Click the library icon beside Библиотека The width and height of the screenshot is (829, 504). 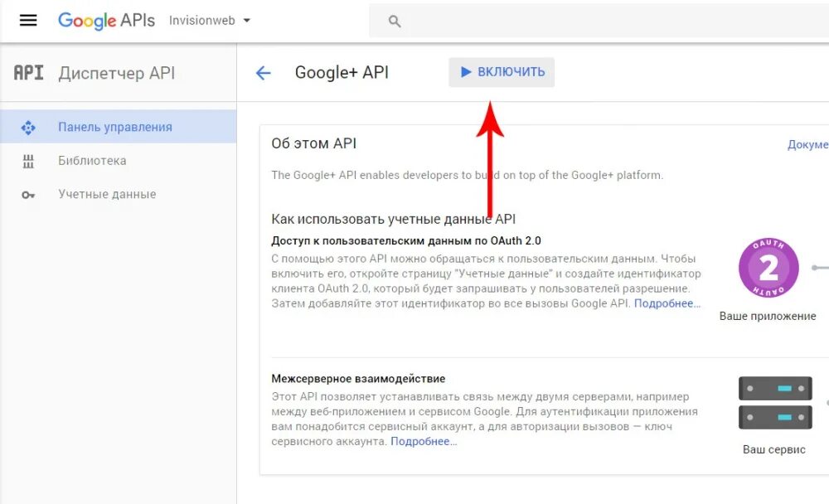pos(28,162)
